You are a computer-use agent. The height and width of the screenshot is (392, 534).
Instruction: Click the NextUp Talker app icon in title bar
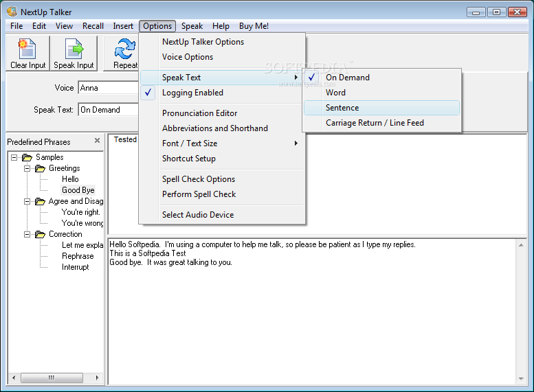point(12,12)
